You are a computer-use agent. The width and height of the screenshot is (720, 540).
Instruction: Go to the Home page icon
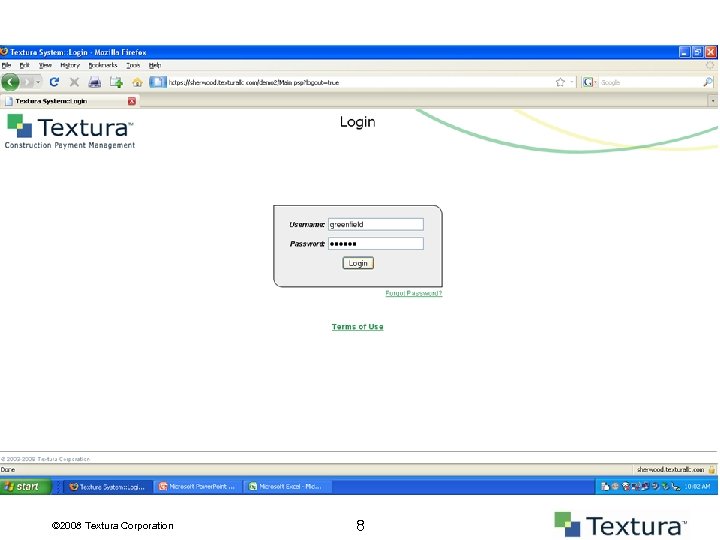click(x=137, y=83)
